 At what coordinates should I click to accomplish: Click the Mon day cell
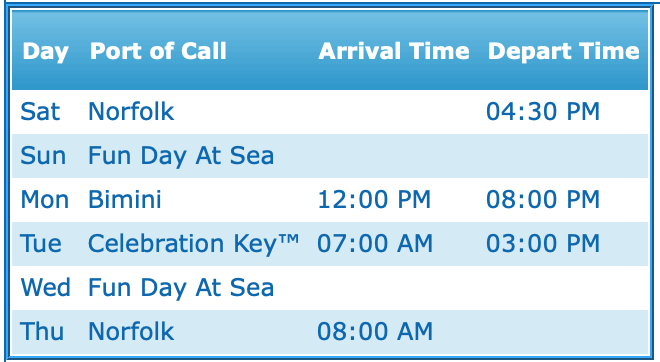click(x=45, y=200)
